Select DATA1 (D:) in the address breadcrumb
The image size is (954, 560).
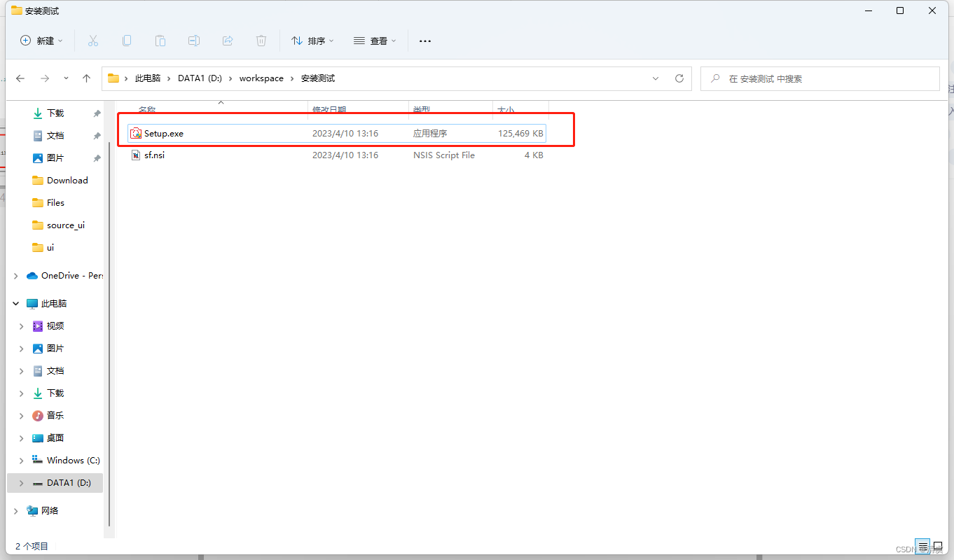[x=200, y=78]
